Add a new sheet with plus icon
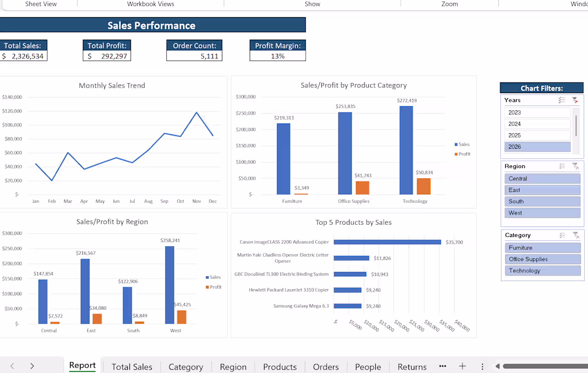Screen dimensions: 588x373 coord(462,366)
